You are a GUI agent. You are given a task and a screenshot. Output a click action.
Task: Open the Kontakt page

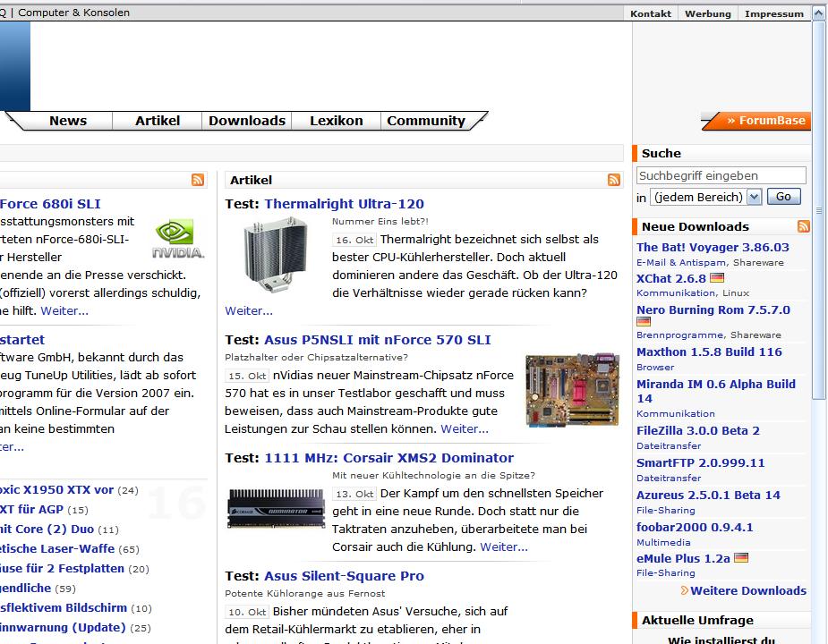point(651,13)
